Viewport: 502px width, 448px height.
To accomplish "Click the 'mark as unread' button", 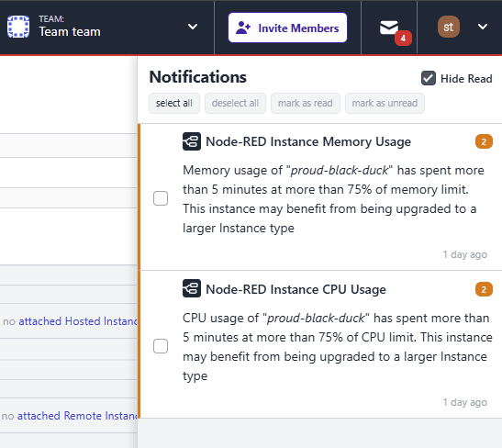I will pyautogui.click(x=385, y=103).
